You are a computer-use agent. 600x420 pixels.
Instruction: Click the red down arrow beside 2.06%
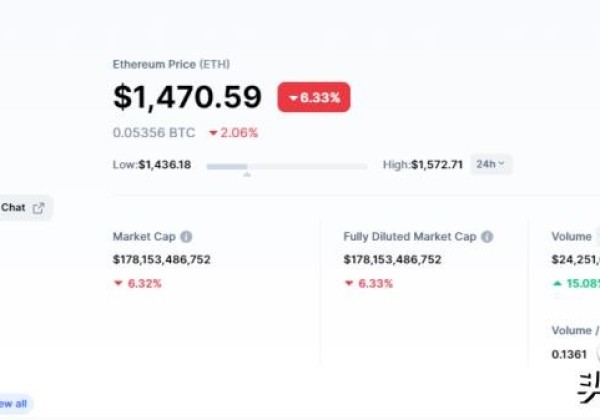click(x=214, y=133)
